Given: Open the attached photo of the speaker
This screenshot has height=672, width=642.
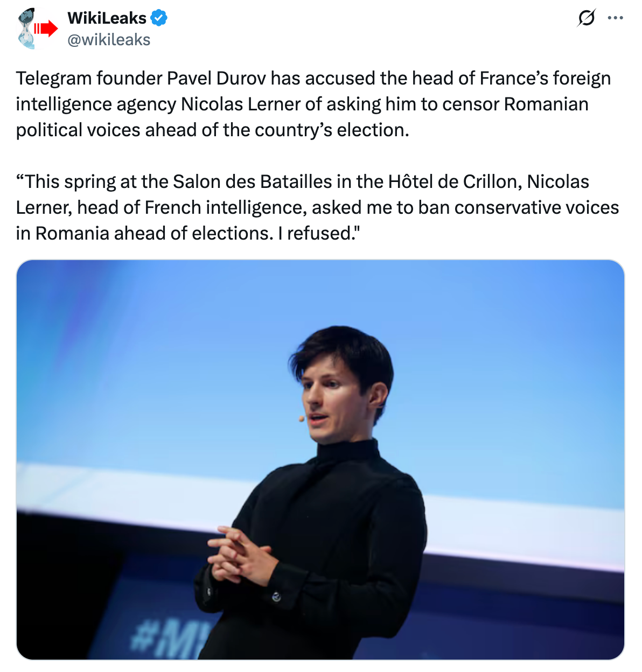Looking at the screenshot, I should (320, 460).
